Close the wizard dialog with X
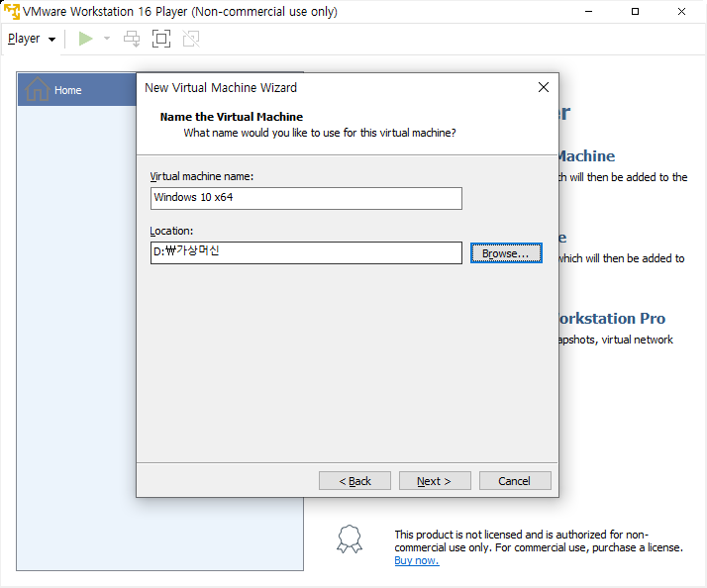Viewport: 707px width, 588px height. tap(544, 87)
